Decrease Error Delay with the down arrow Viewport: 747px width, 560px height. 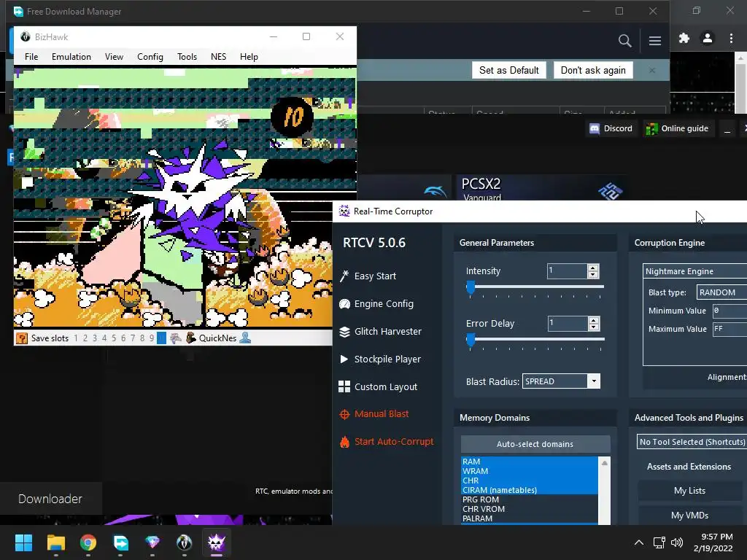tap(594, 327)
